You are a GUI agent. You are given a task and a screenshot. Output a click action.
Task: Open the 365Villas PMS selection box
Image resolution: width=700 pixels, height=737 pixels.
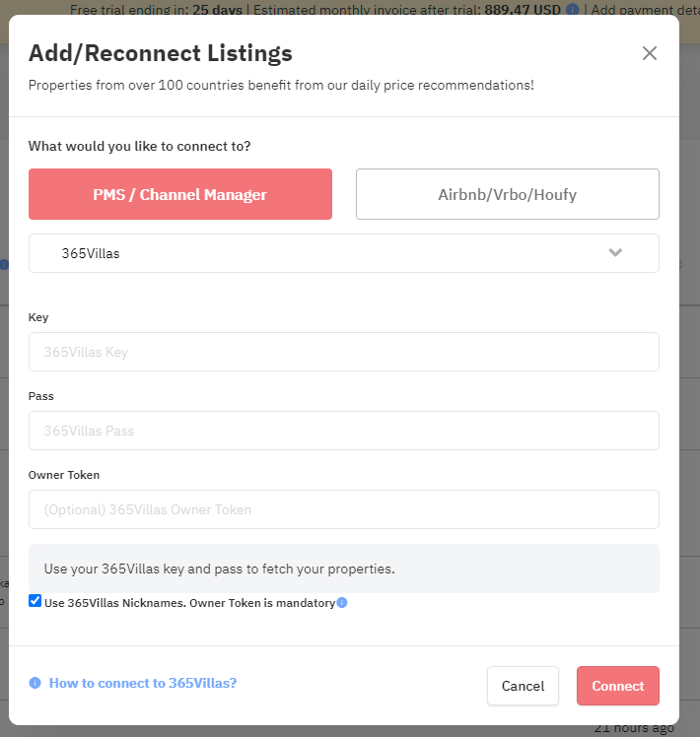[x=325, y=253]
